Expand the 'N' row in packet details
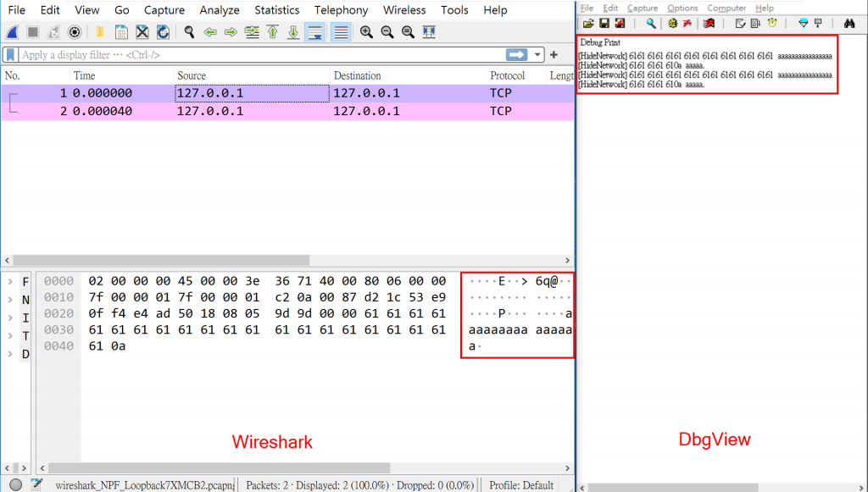This screenshot has height=492, width=868. click(10, 300)
